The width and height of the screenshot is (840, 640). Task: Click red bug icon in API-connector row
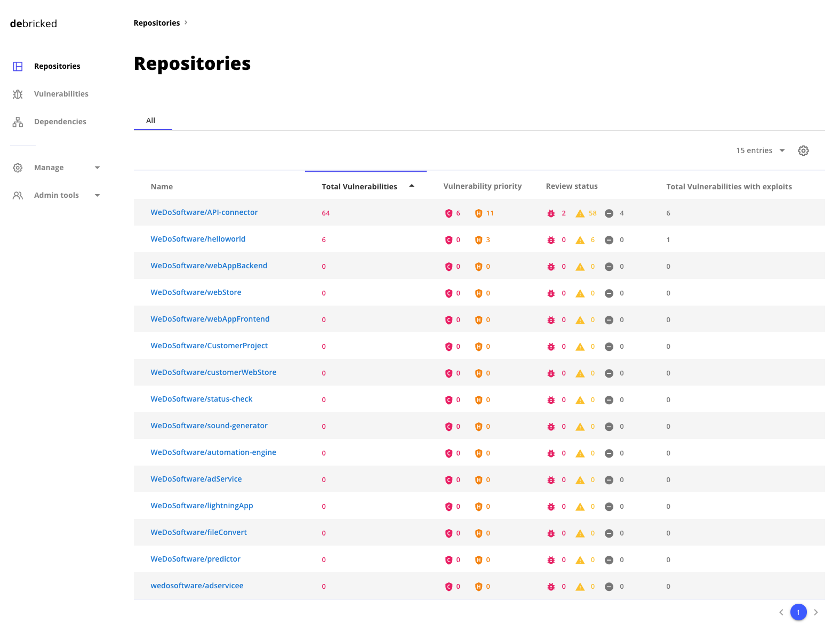point(551,213)
